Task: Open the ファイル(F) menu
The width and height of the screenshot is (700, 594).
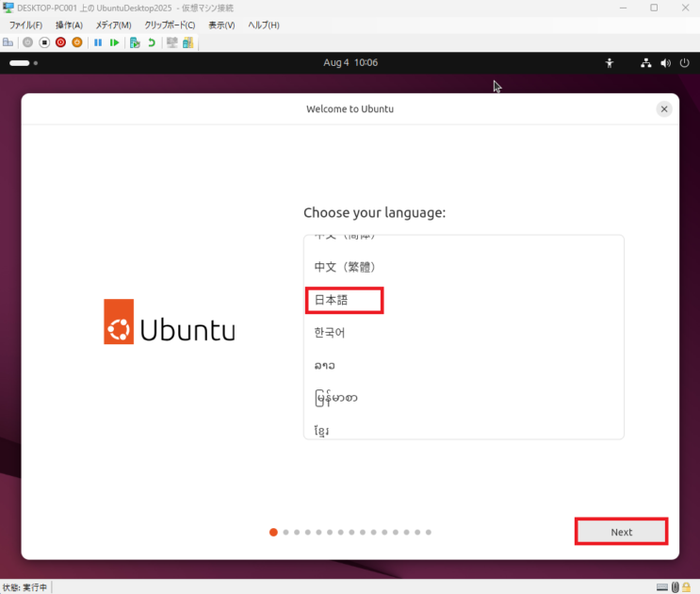Action: tap(25, 25)
